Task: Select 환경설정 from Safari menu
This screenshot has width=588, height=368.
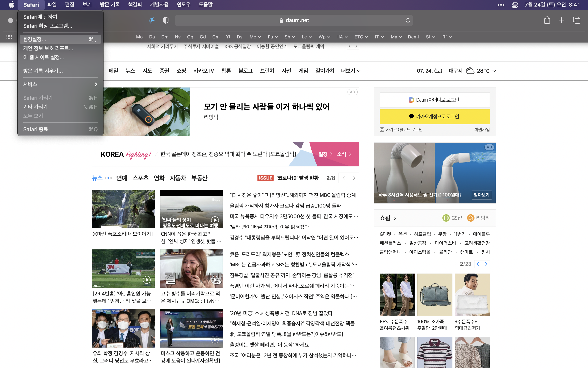Action: click(60, 39)
